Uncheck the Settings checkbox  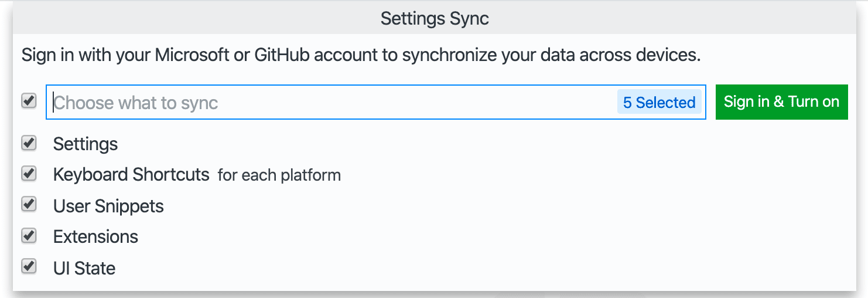(29, 143)
